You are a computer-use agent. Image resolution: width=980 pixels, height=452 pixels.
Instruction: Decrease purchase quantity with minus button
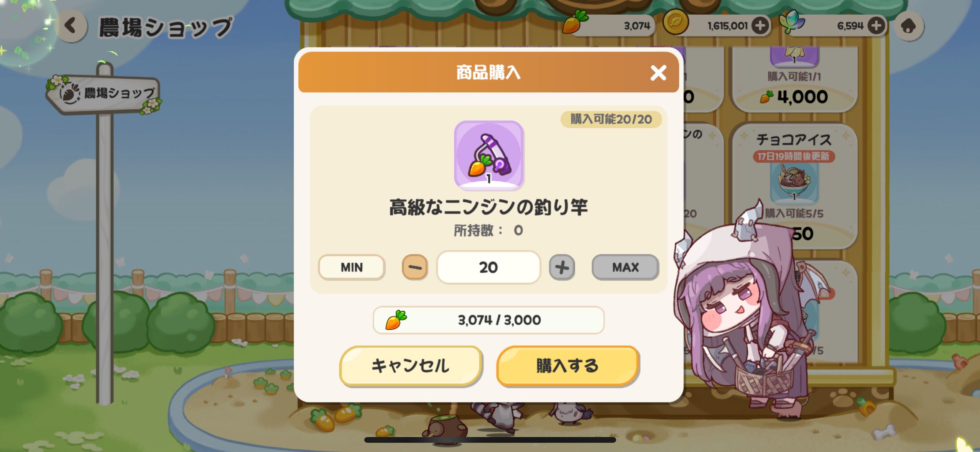[x=414, y=267]
